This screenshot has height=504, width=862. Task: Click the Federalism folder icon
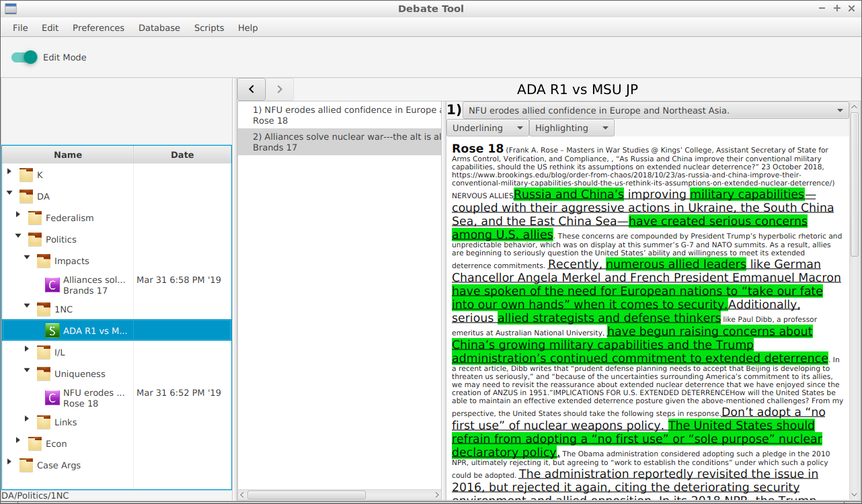tap(35, 218)
